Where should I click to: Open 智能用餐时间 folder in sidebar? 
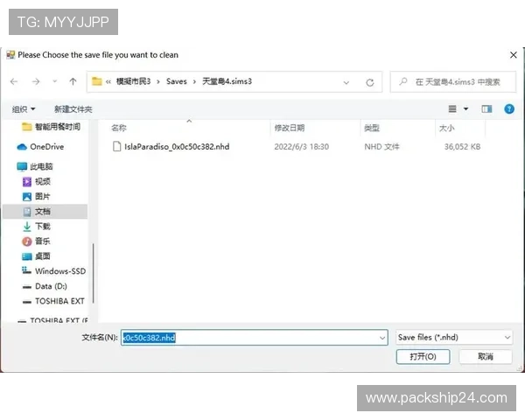click(x=51, y=127)
